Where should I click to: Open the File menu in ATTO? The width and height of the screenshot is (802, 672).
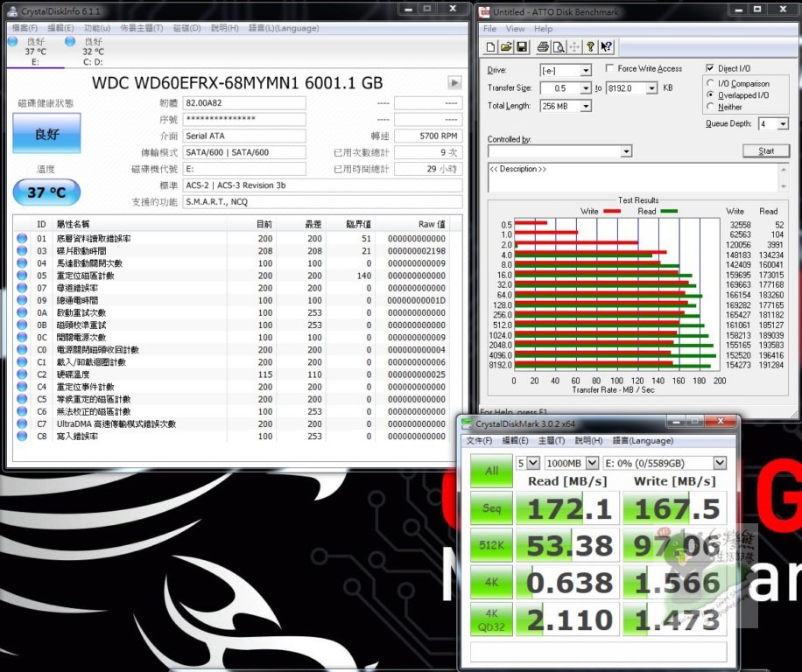point(489,29)
